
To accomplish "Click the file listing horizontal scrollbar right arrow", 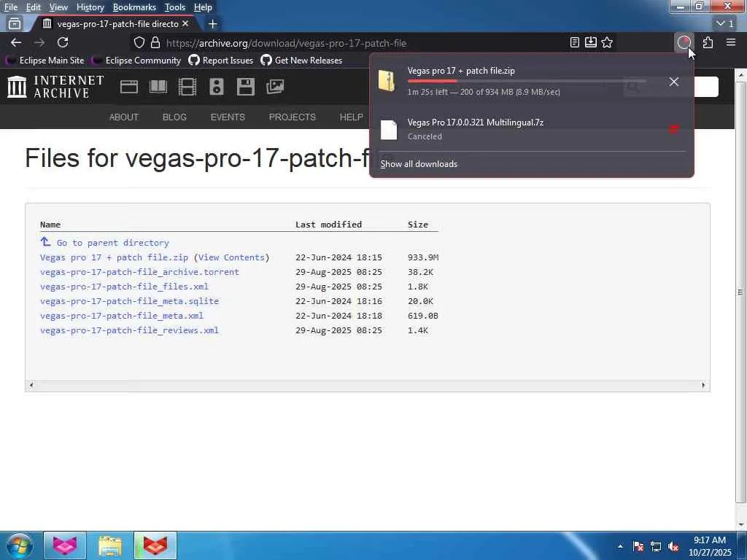I will point(703,385).
